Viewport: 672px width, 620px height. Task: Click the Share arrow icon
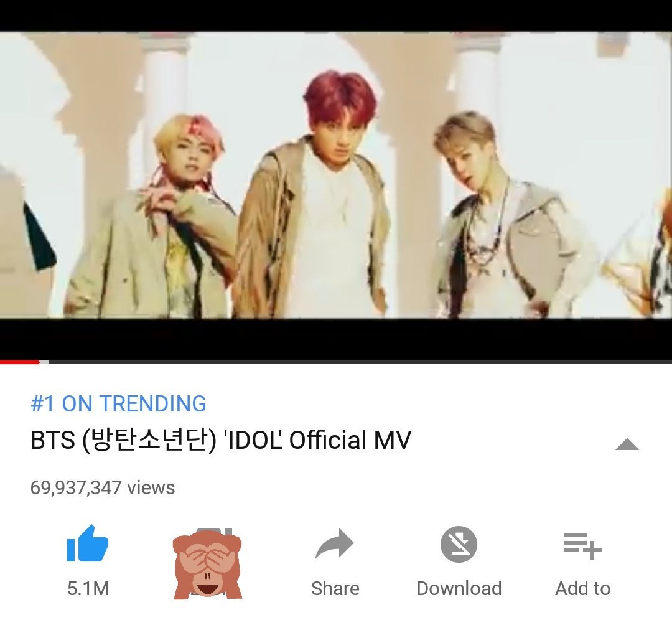334,543
